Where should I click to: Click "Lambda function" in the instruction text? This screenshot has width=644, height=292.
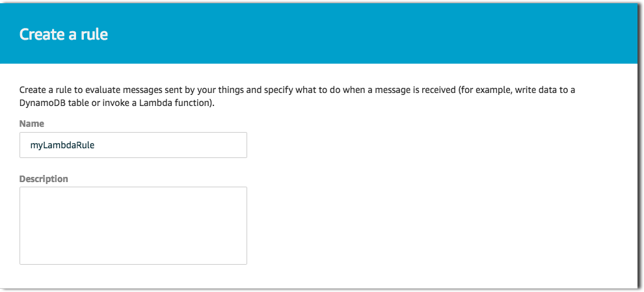[176, 103]
